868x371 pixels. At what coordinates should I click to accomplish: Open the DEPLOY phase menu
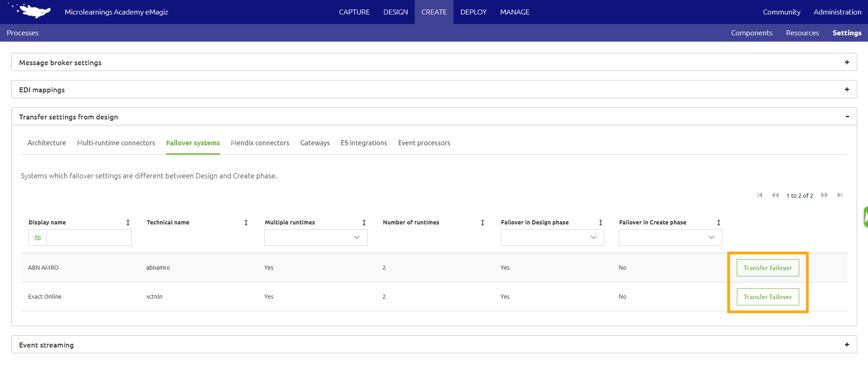point(474,12)
